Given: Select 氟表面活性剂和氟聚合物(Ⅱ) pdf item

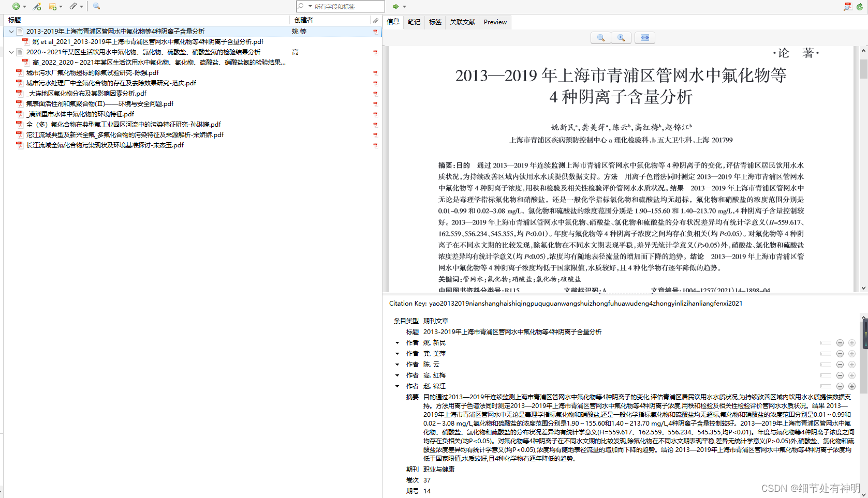Looking at the screenshot, I should [100, 104].
